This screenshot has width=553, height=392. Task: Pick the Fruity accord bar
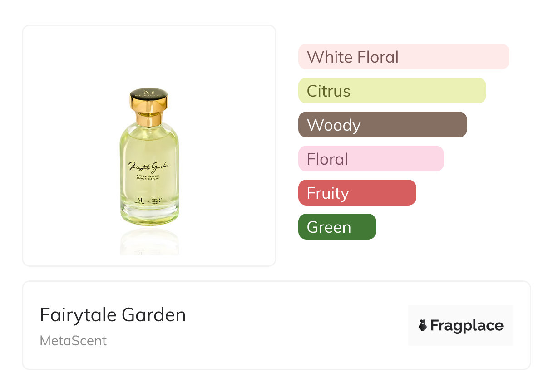(357, 193)
